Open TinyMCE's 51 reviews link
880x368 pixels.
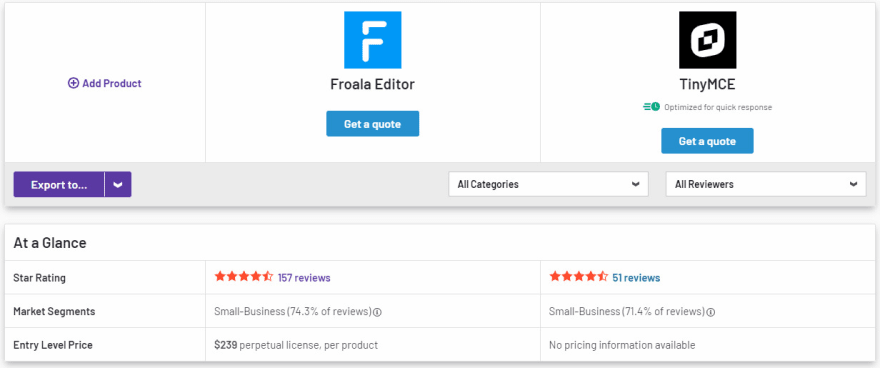pyautogui.click(x=636, y=278)
